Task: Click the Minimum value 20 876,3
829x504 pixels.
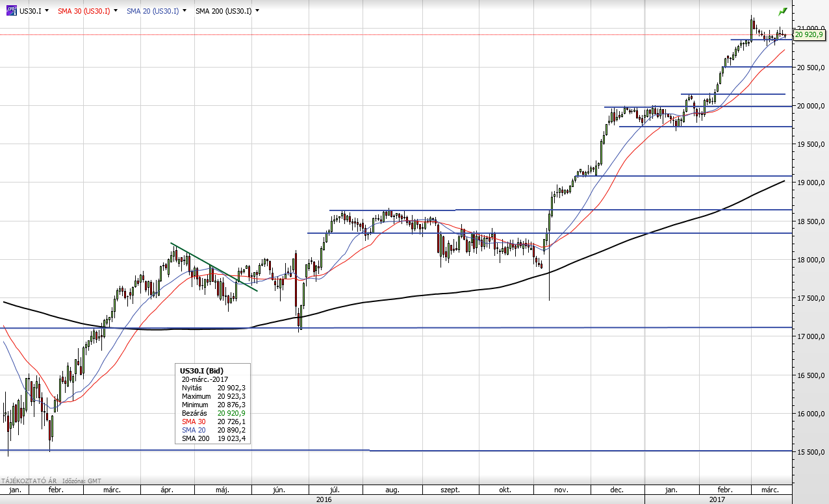Action: (231, 405)
